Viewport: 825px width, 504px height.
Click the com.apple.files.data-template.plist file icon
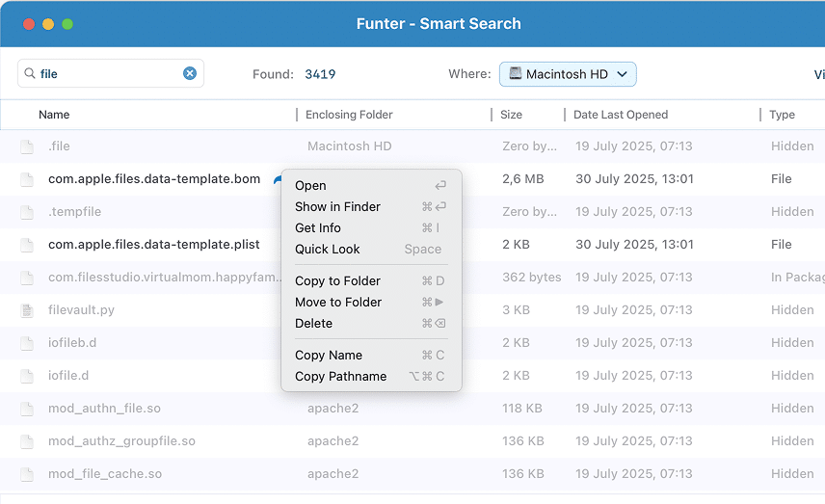tap(27, 245)
